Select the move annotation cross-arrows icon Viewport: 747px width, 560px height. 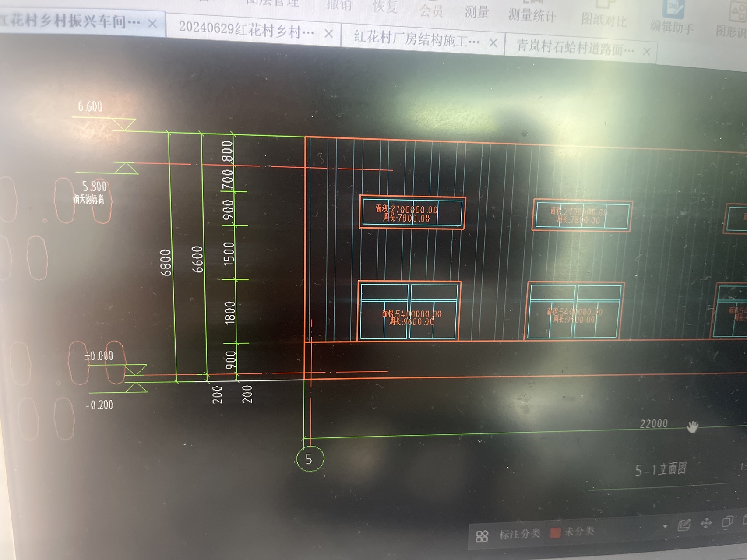coord(706,523)
